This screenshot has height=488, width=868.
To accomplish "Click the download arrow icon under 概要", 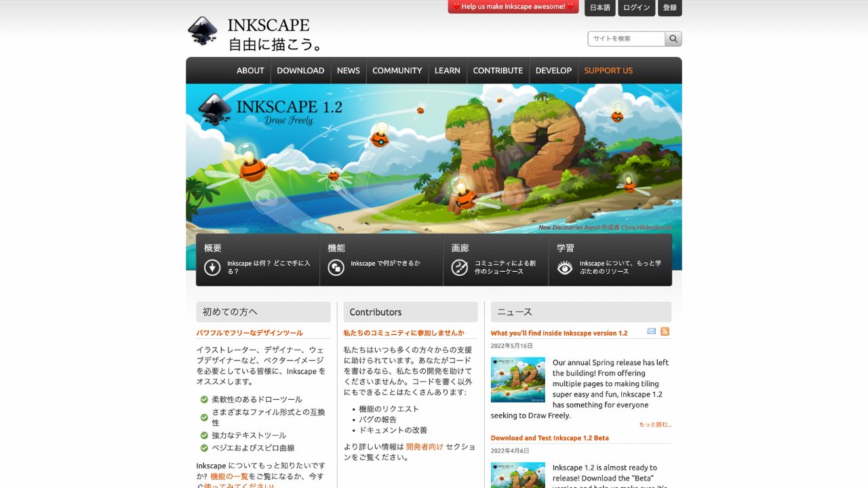I will pyautogui.click(x=212, y=267).
